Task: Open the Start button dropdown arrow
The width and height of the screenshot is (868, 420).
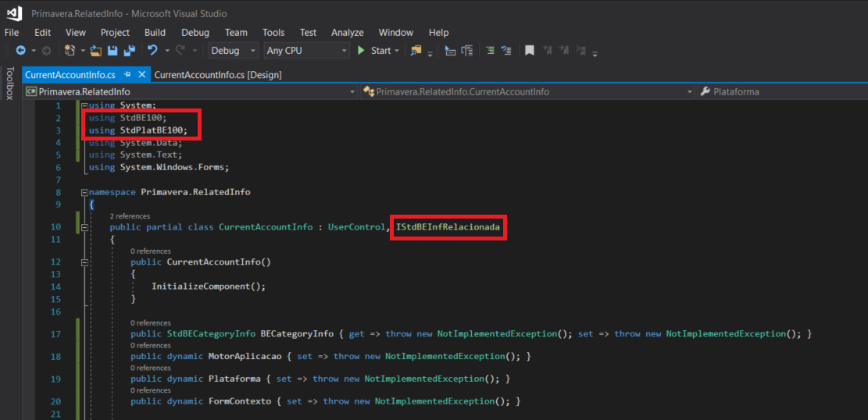Action: click(397, 51)
